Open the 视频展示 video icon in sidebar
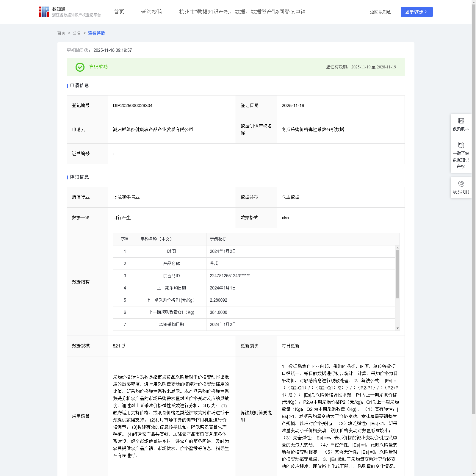This screenshot has width=476, height=476. (x=461, y=121)
